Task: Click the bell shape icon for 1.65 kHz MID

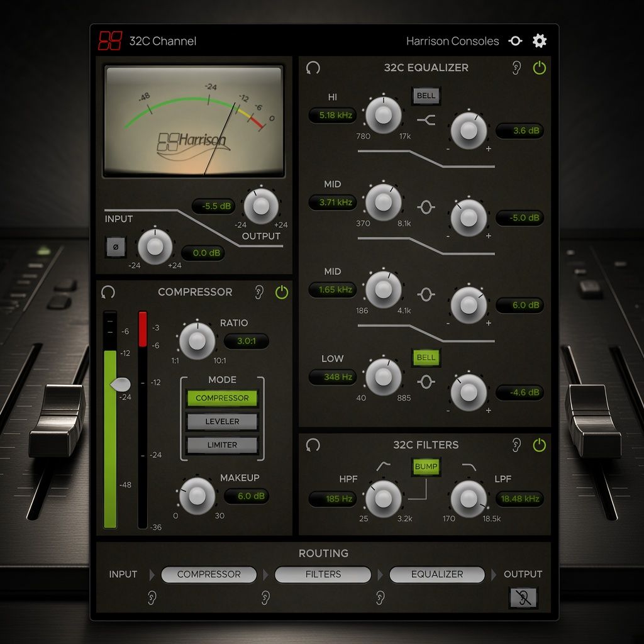Action: coord(426,294)
